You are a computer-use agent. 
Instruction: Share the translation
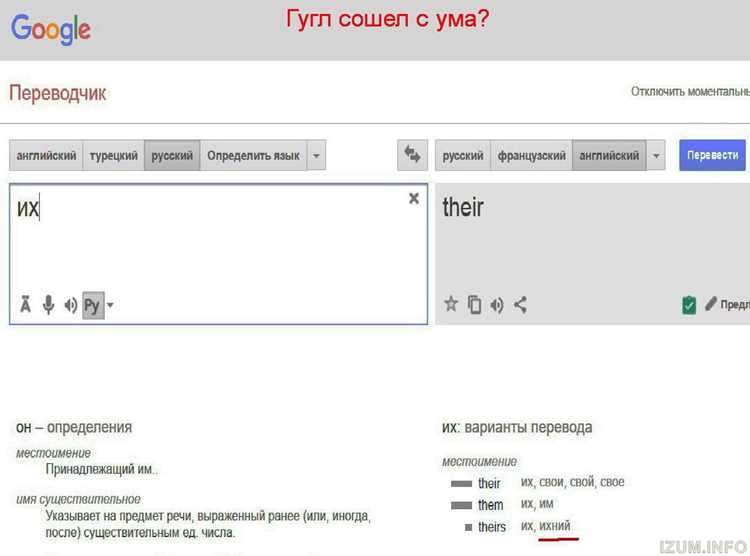520,304
